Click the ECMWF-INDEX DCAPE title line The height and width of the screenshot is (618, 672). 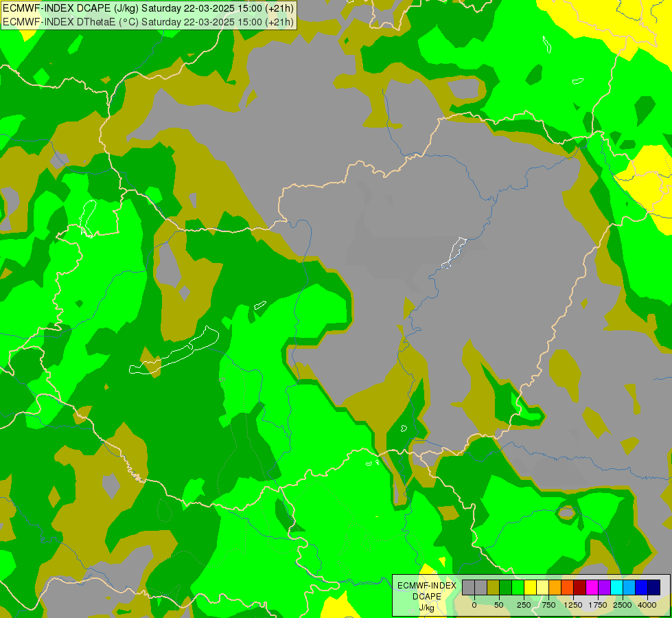[148, 8]
